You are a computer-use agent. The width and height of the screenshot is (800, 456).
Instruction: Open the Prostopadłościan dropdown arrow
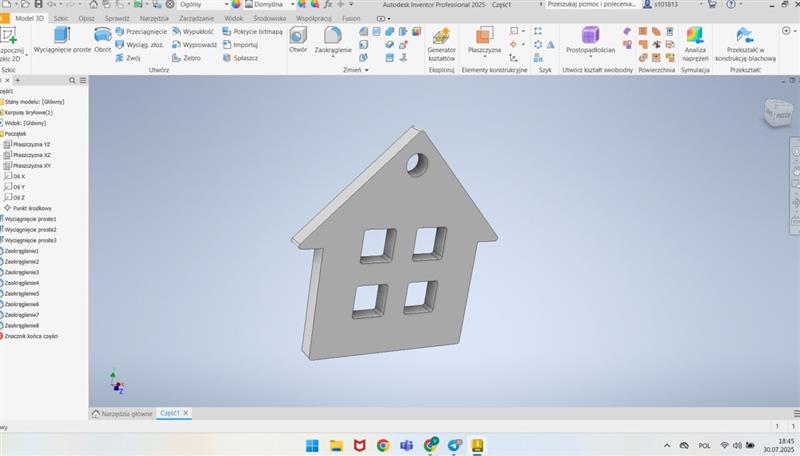[590, 57]
